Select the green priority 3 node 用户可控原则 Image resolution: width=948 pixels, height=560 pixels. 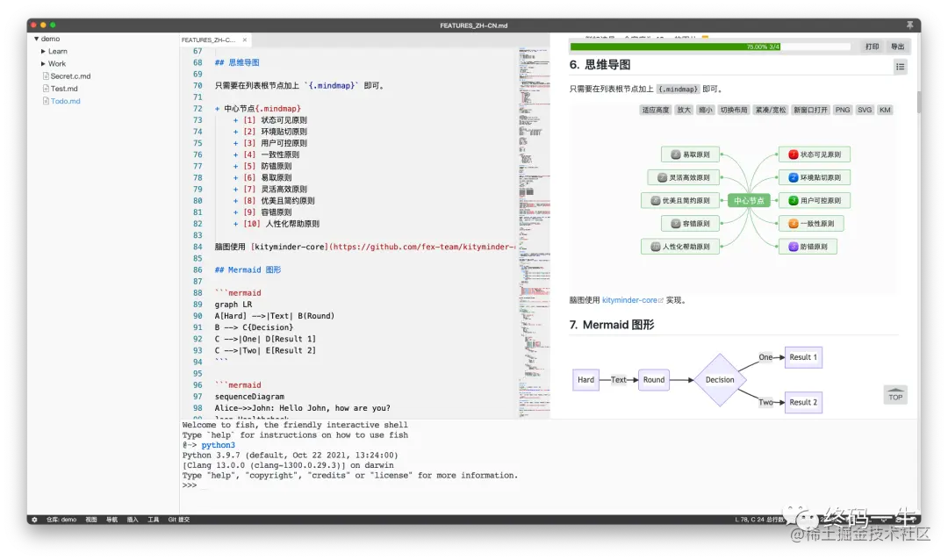(814, 200)
